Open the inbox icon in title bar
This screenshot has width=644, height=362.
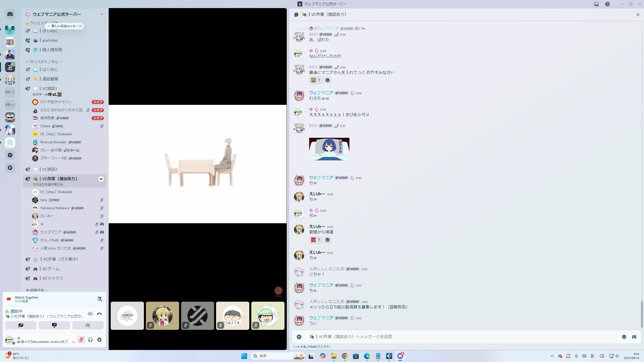pos(596,4)
